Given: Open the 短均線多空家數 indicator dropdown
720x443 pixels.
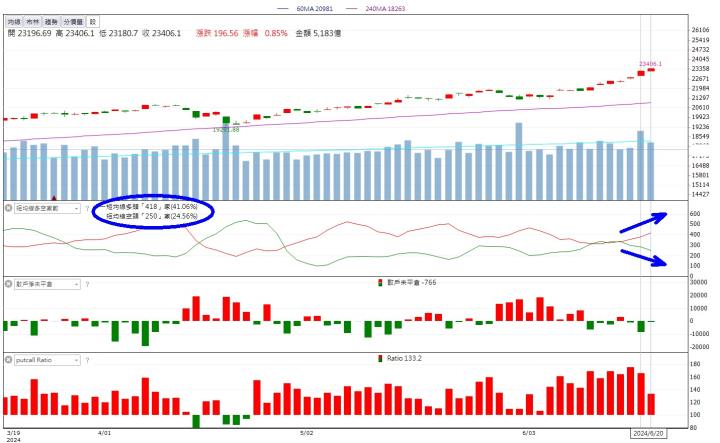Looking at the screenshot, I should tap(47, 208).
